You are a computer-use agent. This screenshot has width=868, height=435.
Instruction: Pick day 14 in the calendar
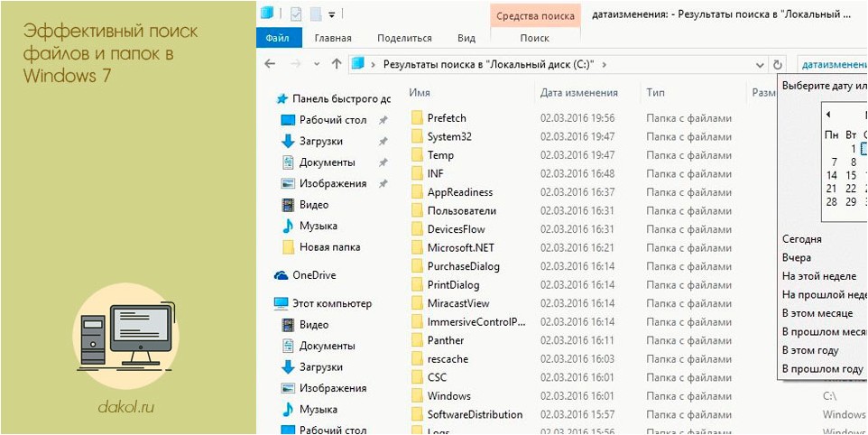[x=832, y=175]
